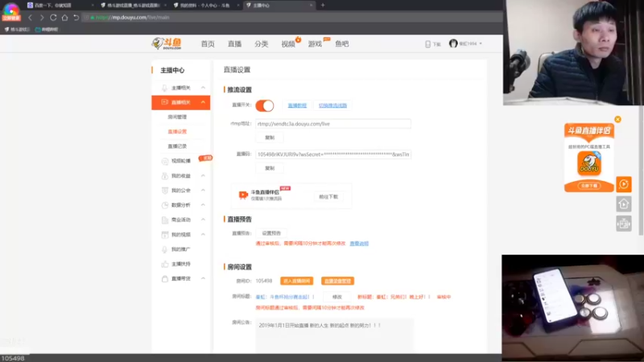This screenshot has height=362, width=644.
Task: Click the Douyu fish logo
Action: click(x=167, y=43)
